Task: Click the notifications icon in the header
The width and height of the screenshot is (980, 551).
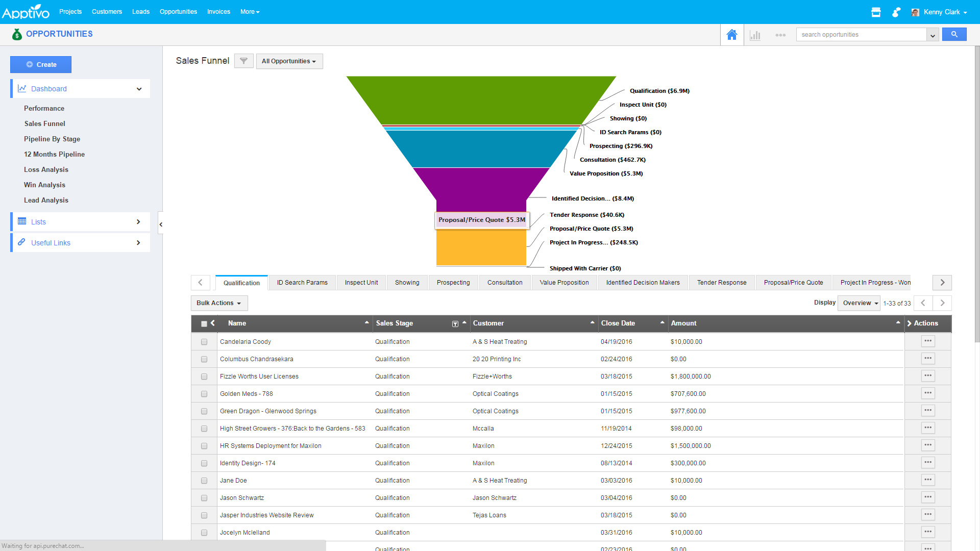Action: coord(896,12)
